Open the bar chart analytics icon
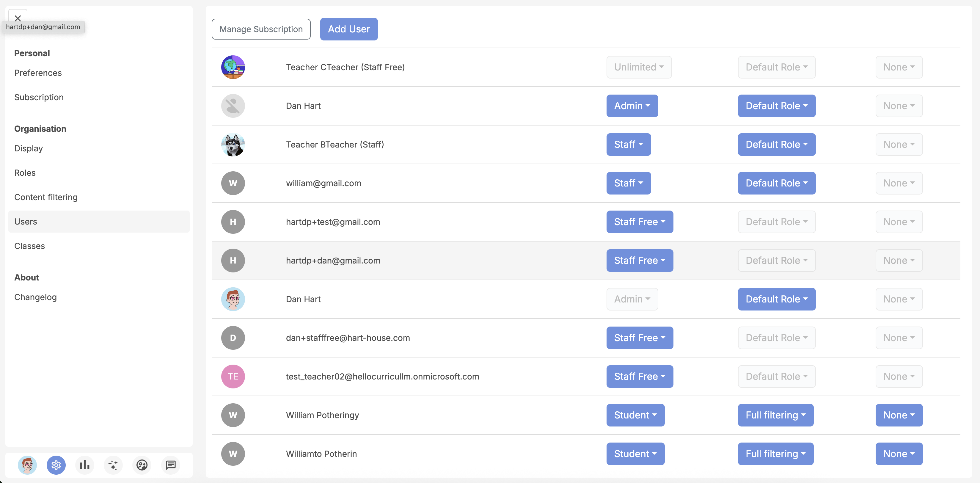 tap(84, 465)
